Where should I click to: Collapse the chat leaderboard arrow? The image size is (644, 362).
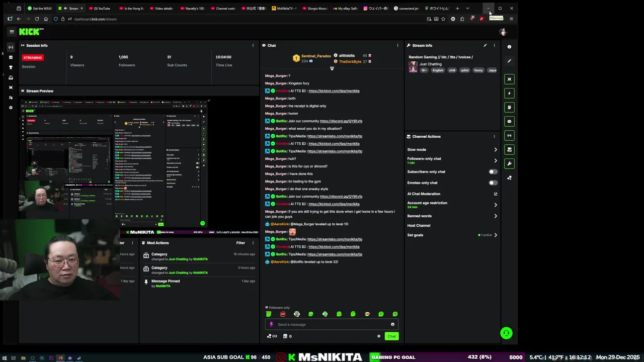point(332,68)
